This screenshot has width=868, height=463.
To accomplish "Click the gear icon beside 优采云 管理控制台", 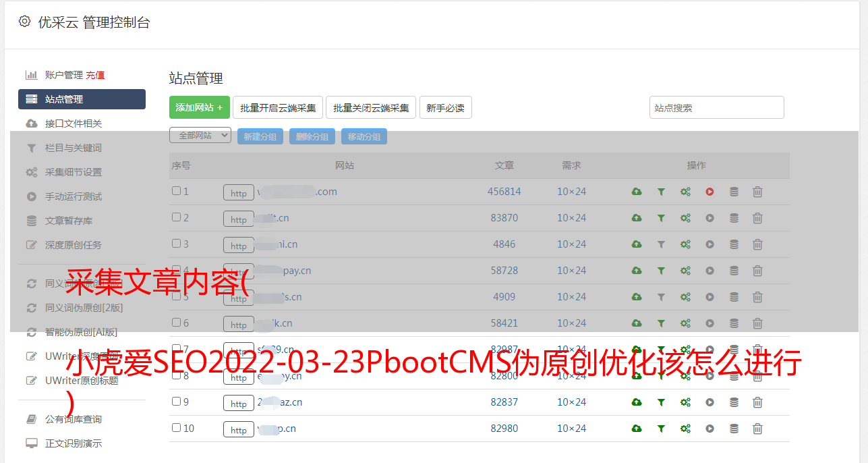I will [25, 22].
